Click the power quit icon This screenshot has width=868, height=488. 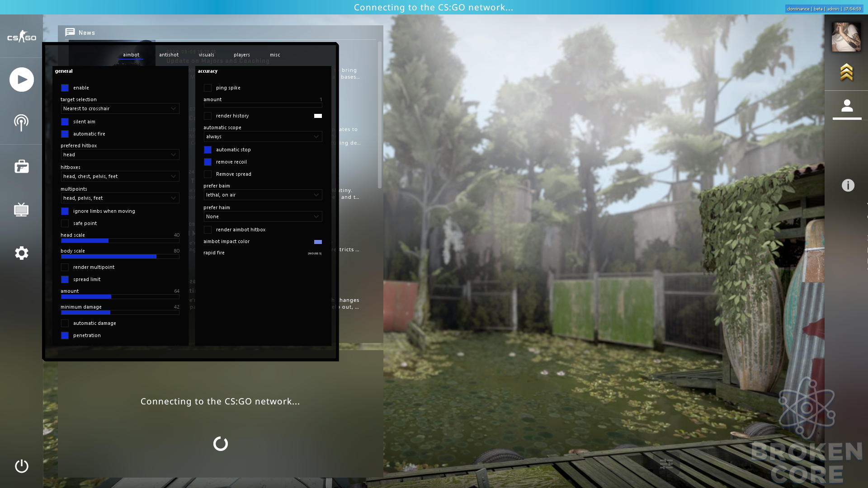click(x=21, y=466)
